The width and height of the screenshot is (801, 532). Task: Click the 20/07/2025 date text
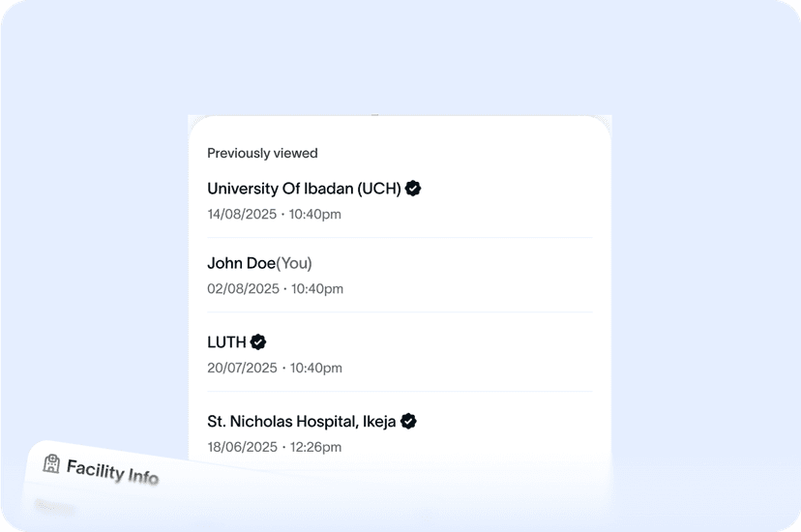click(x=243, y=368)
